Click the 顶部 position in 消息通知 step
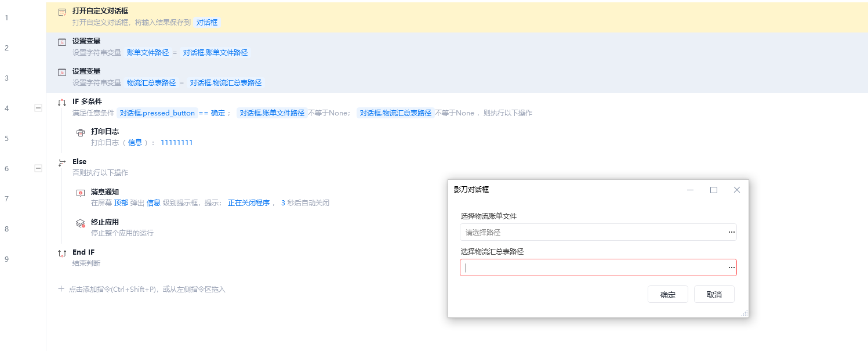This screenshot has height=351, width=868. point(121,203)
